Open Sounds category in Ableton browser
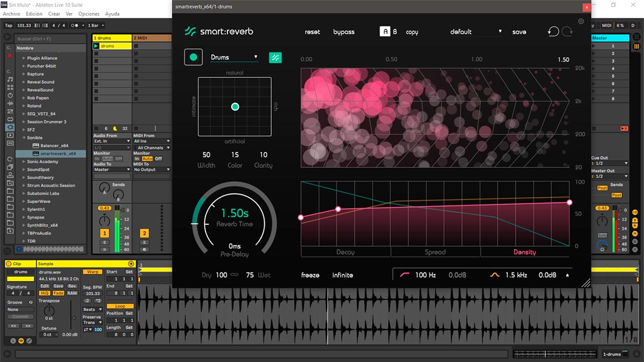 pyautogui.click(x=11, y=79)
